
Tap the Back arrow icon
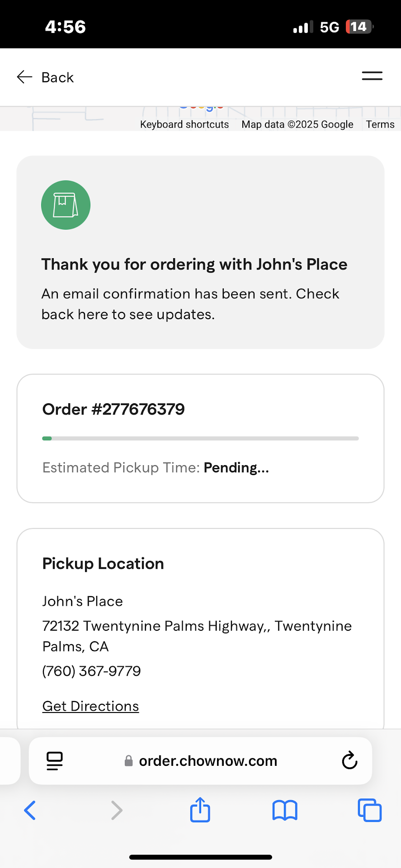click(24, 77)
